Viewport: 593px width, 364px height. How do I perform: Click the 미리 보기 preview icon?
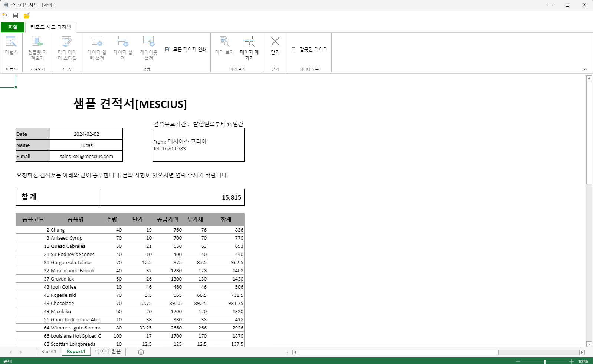pyautogui.click(x=224, y=46)
